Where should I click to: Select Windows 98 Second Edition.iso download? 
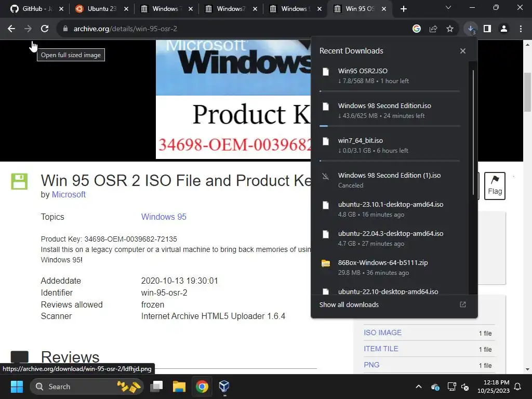point(390,111)
